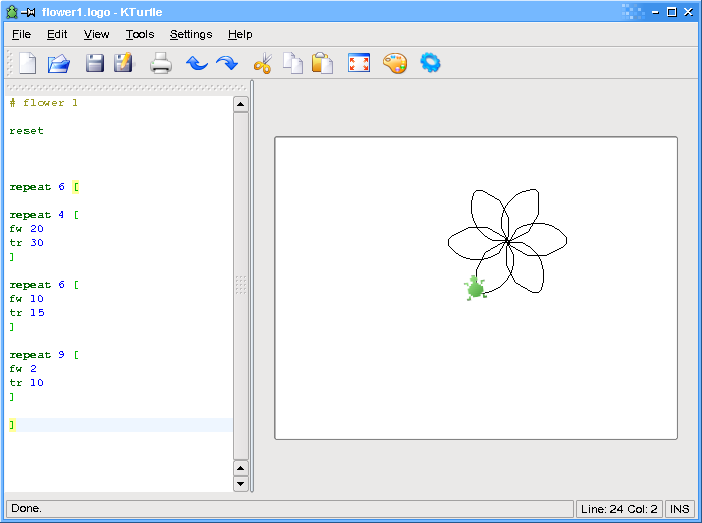Open the File menu

[x=21, y=34]
